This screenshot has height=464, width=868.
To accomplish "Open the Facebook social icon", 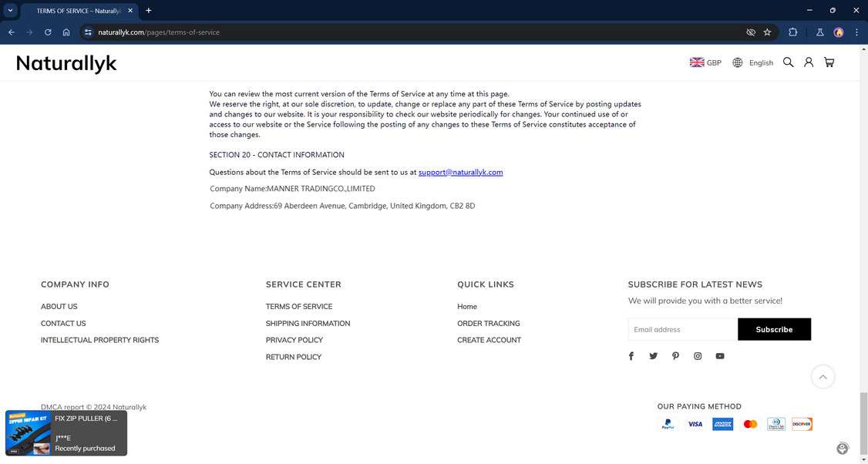I will click(631, 356).
